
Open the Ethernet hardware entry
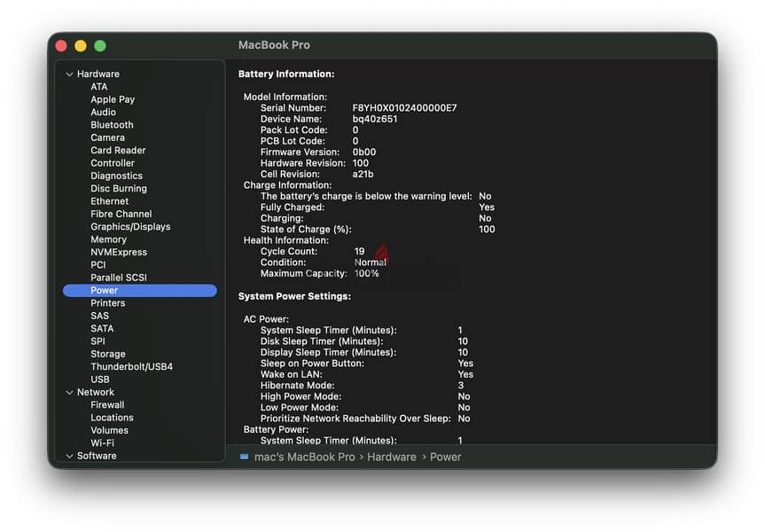click(x=110, y=201)
